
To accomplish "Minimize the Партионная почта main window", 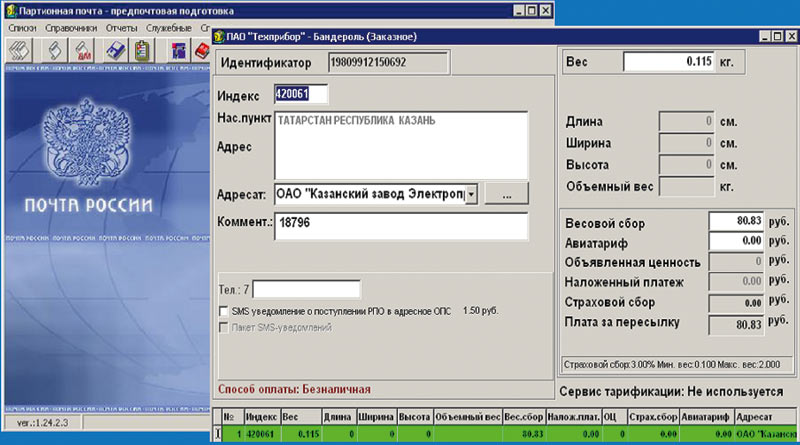I will (518, 10).
